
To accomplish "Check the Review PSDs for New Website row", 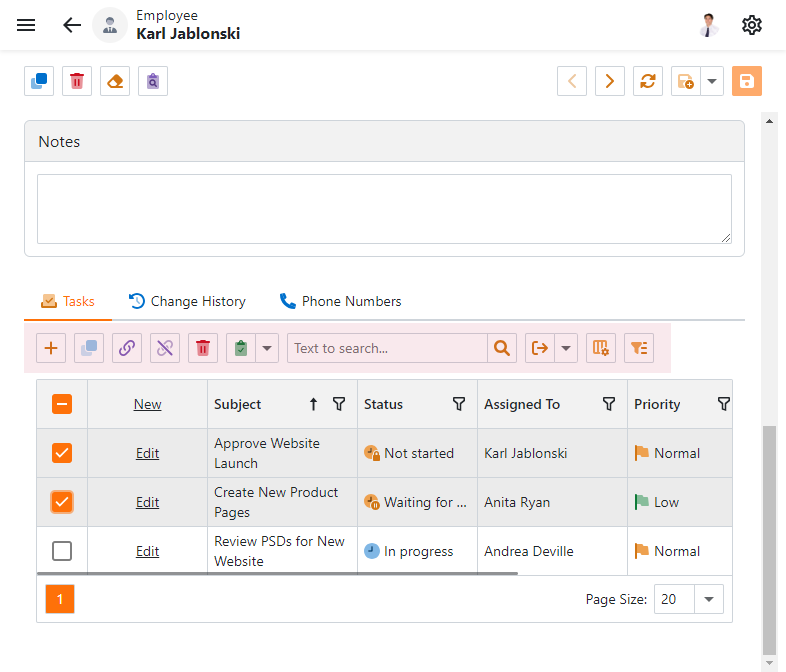I will pyautogui.click(x=62, y=551).
